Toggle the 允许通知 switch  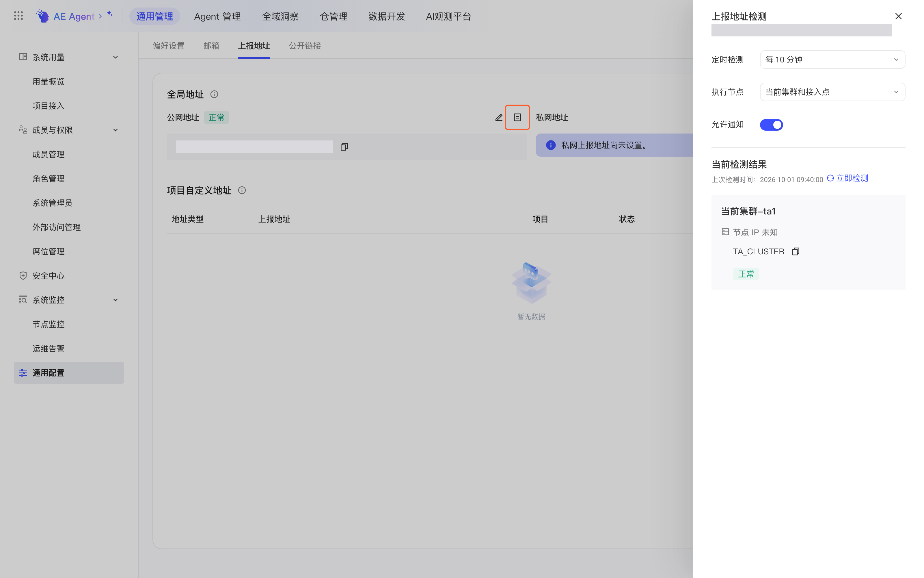tap(771, 125)
